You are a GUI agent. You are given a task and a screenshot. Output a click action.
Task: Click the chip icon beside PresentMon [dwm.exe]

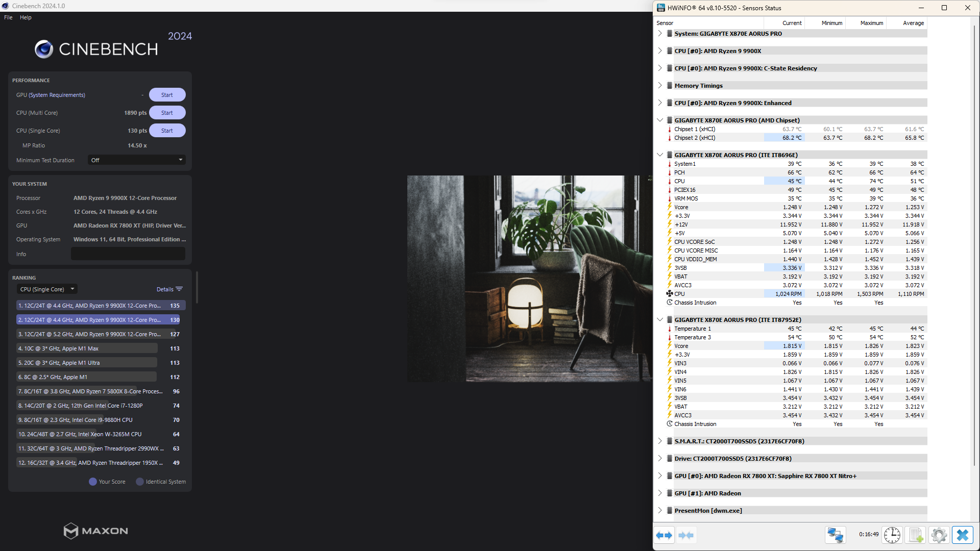(669, 511)
